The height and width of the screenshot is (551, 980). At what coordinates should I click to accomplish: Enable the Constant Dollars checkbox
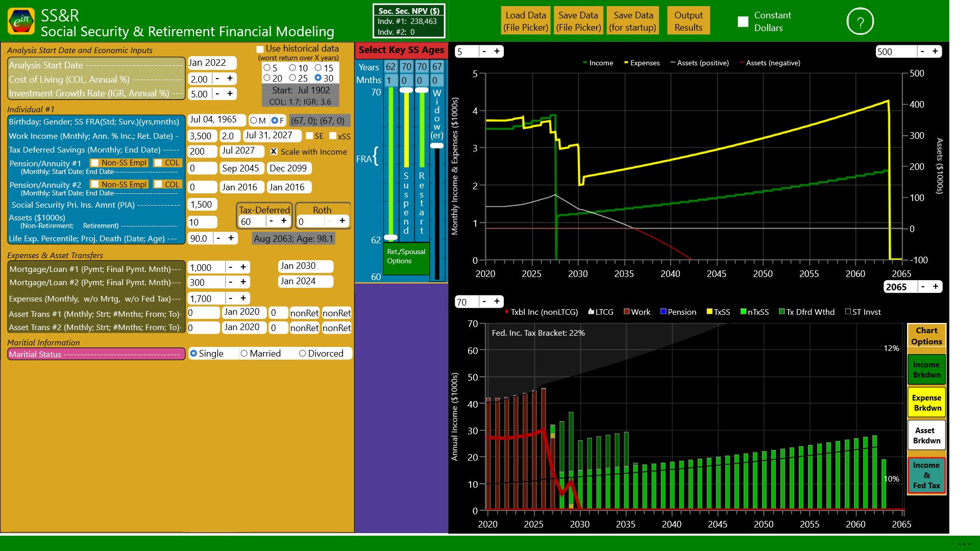[743, 21]
